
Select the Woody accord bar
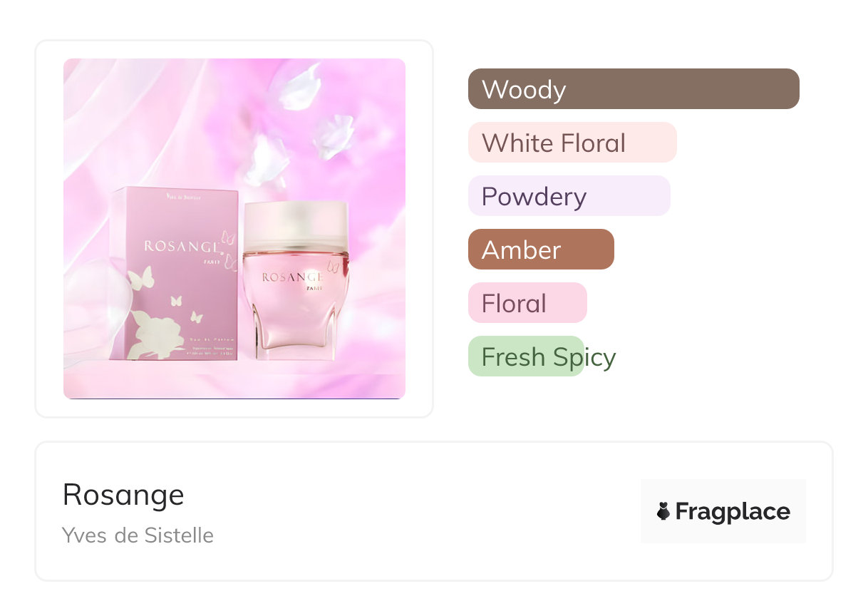[x=634, y=89]
